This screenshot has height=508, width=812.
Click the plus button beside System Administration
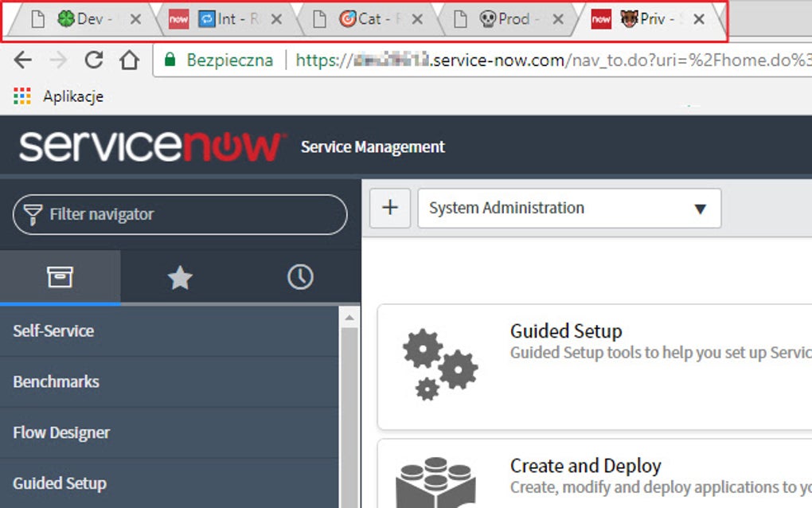tap(389, 208)
